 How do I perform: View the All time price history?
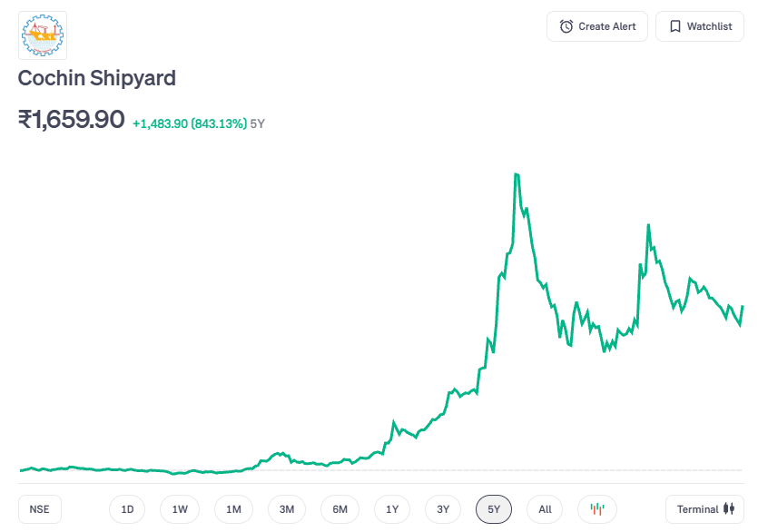[x=545, y=509]
